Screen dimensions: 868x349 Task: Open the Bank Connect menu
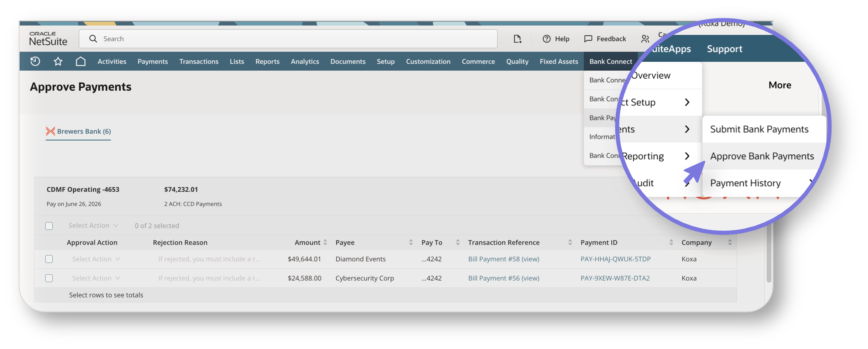[611, 61]
